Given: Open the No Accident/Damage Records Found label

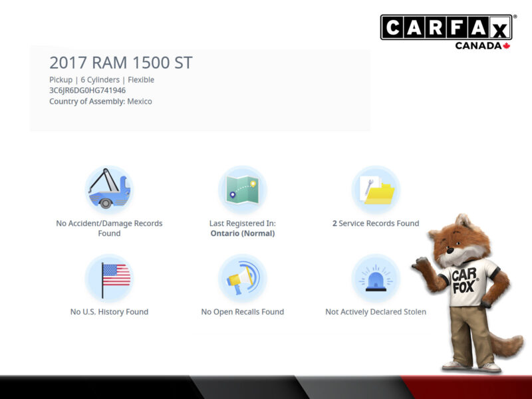Looking at the screenshot, I should click(109, 228).
